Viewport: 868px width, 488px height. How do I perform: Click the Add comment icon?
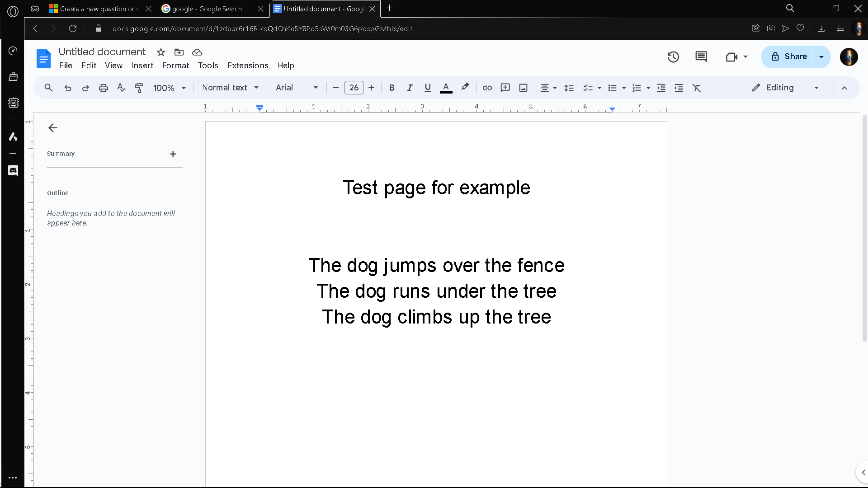point(505,88)
